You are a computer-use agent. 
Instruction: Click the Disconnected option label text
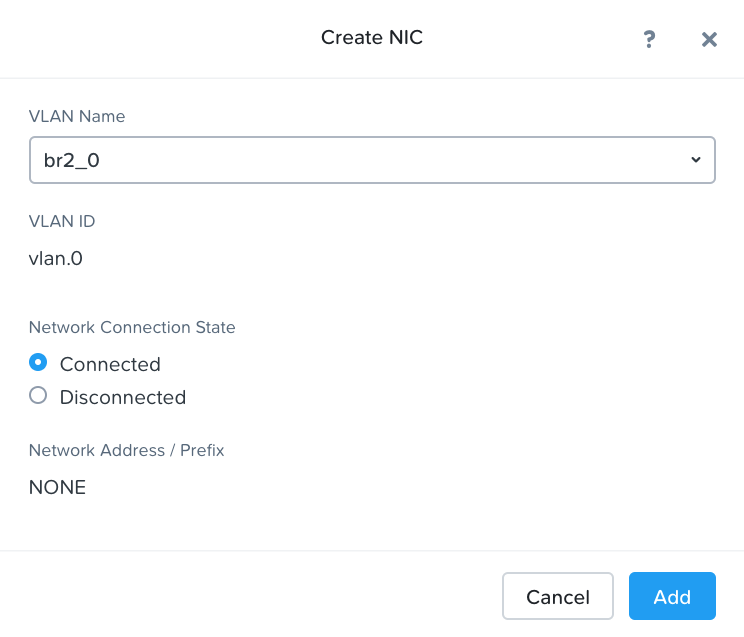click(x=123, y=397)
